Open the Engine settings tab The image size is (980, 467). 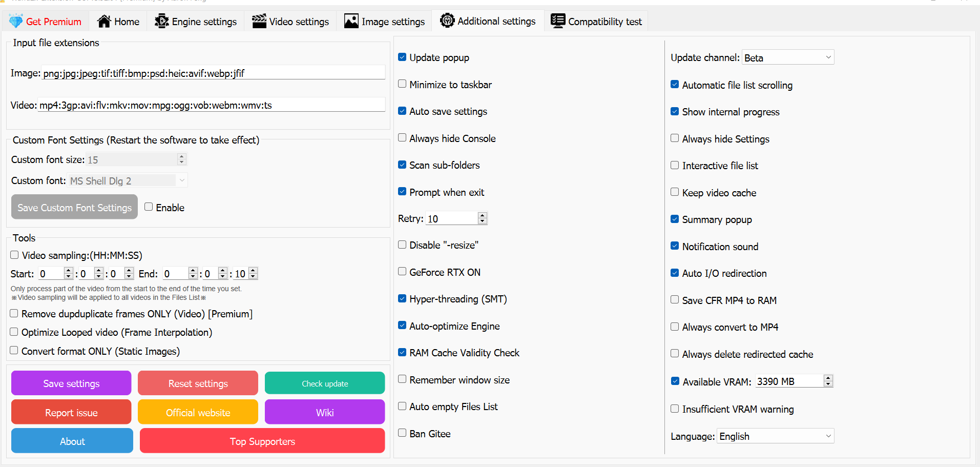point(196,22)
